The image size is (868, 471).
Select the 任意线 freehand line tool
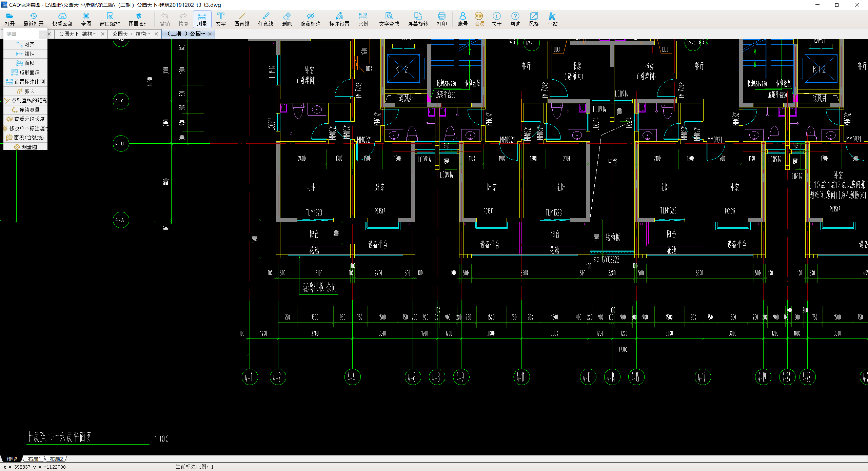pos(266,19)
